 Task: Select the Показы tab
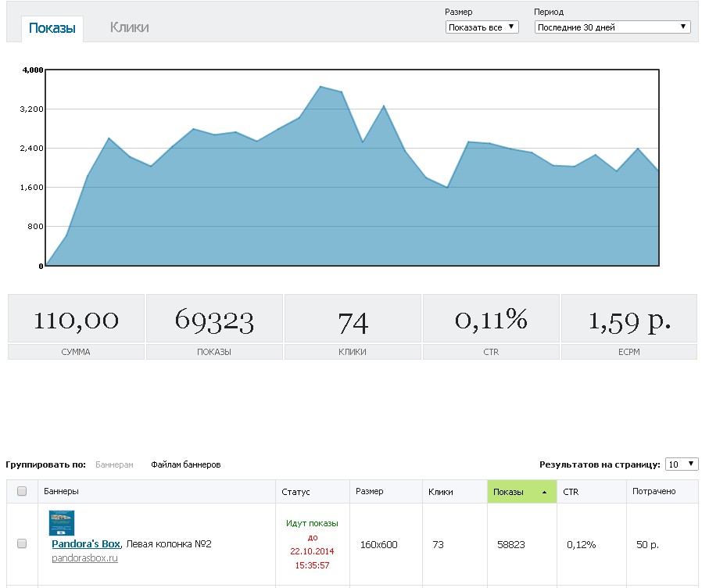[52, 28]
